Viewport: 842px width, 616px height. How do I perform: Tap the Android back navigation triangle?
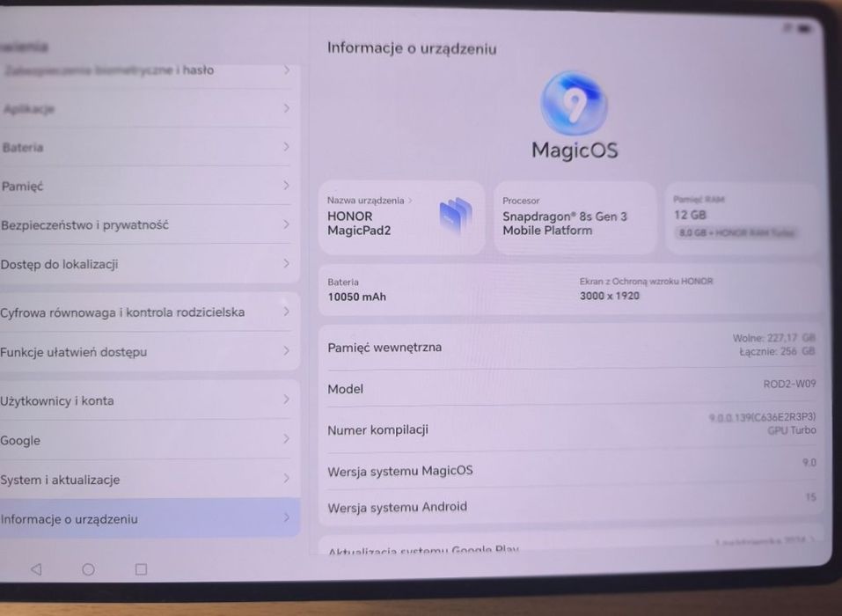[36, 568]
